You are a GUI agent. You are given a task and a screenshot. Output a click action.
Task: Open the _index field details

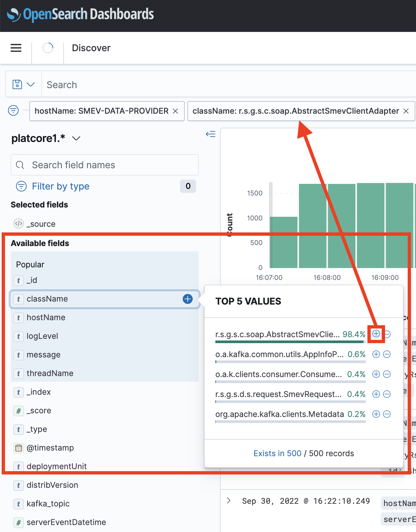tap(39, 392)
